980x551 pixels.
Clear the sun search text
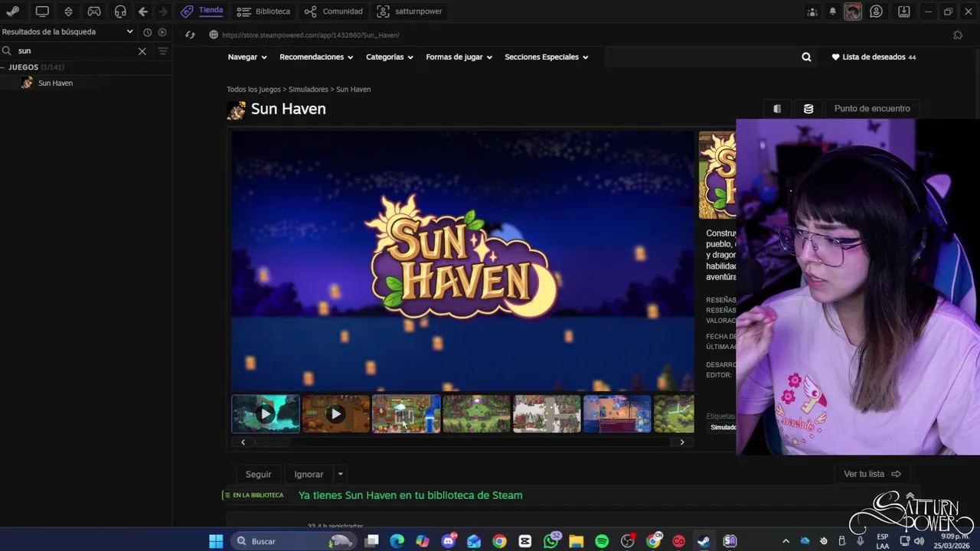pyautogui.click(x=142, y=51)
